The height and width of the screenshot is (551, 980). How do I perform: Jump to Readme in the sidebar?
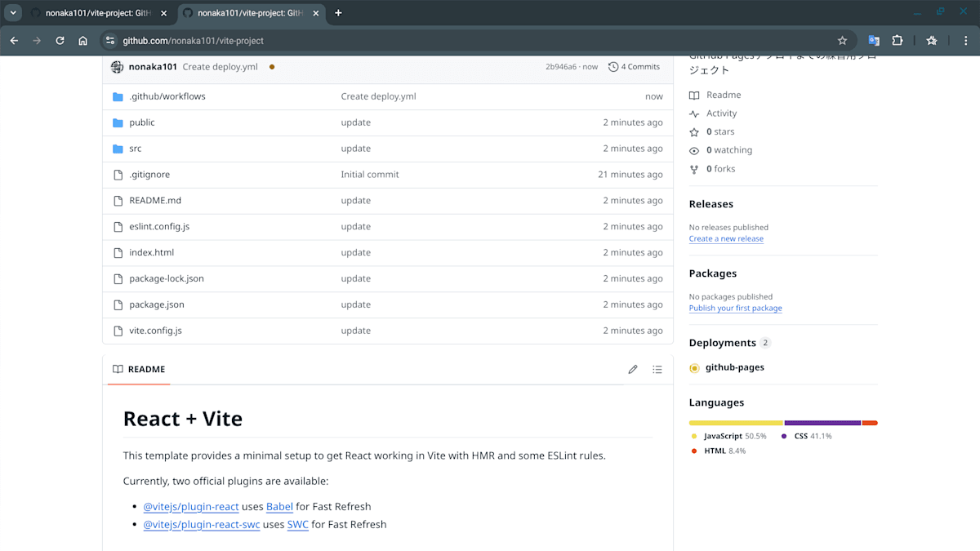(x=715, y=96)
